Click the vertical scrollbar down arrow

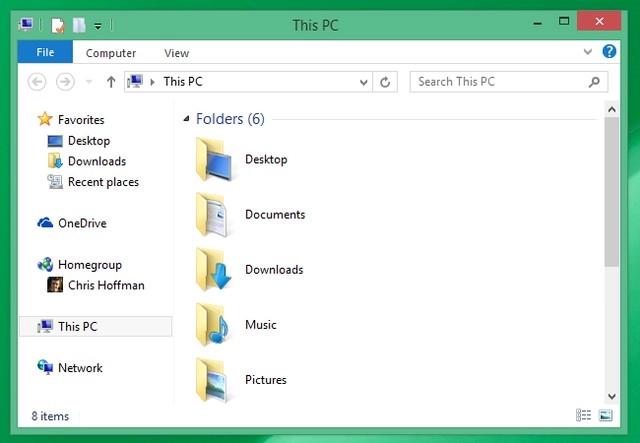pos(611,396)
